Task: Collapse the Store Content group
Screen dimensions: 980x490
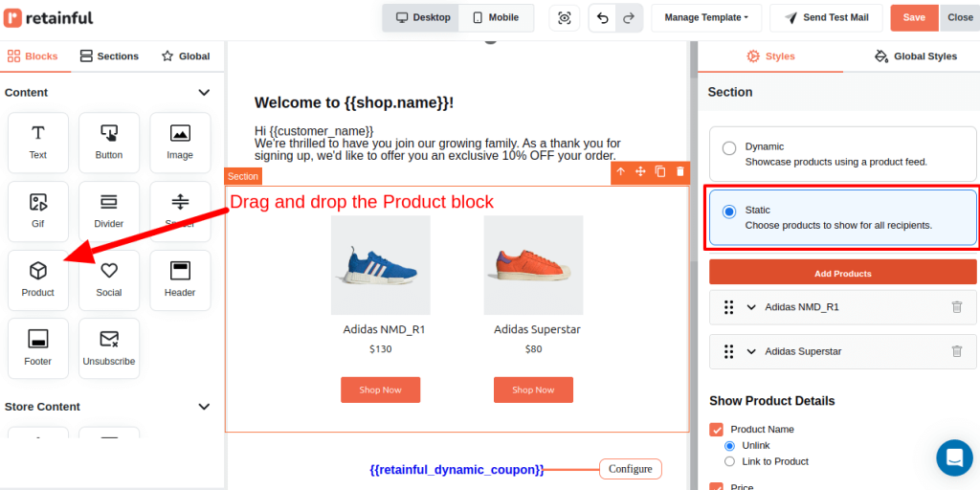Action: click(x=204, y=406)
